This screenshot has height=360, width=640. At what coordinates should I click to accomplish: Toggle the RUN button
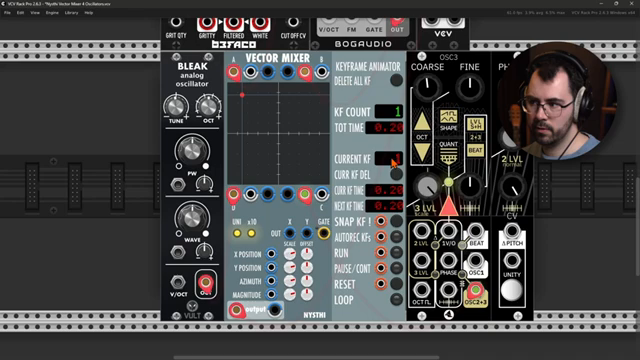click(x=396, y=252)
